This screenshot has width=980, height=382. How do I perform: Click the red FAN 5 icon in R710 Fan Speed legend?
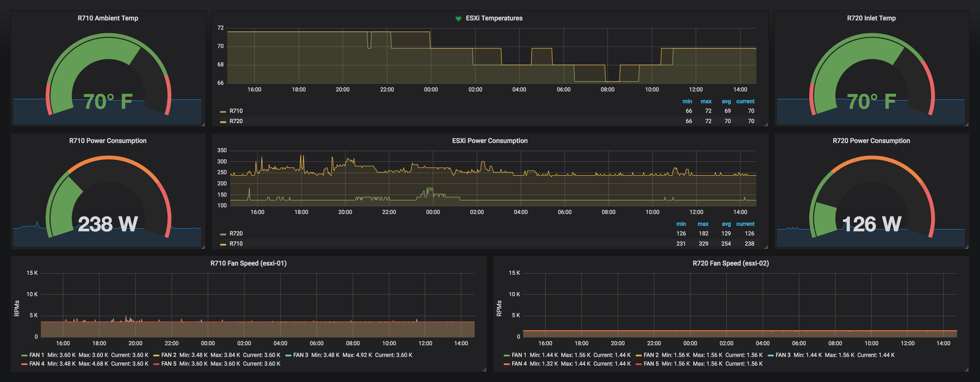pos(157,364)
